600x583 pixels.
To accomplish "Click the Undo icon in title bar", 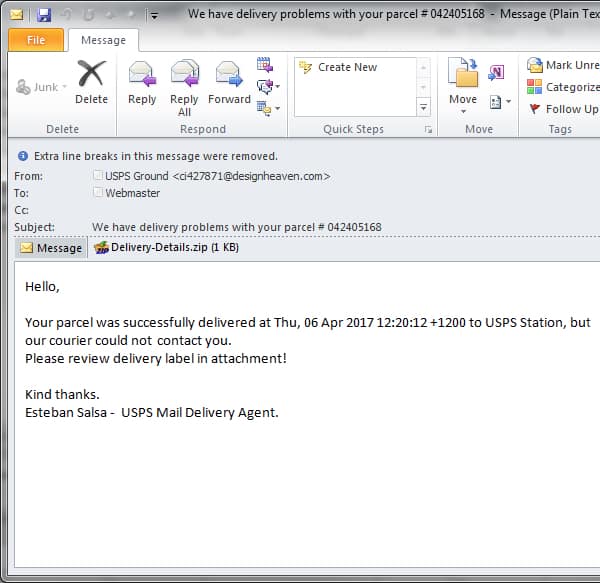I will click(x=67, y=15).
